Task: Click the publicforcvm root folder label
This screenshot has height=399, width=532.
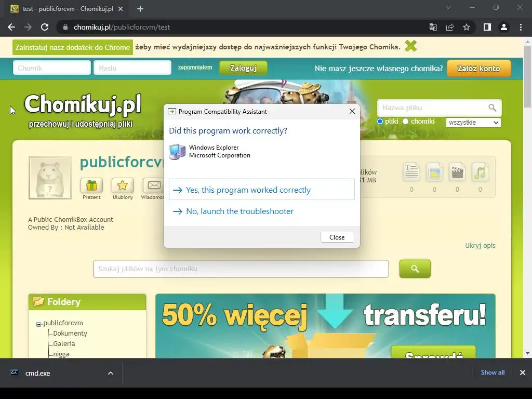Action: pos(63,323)
